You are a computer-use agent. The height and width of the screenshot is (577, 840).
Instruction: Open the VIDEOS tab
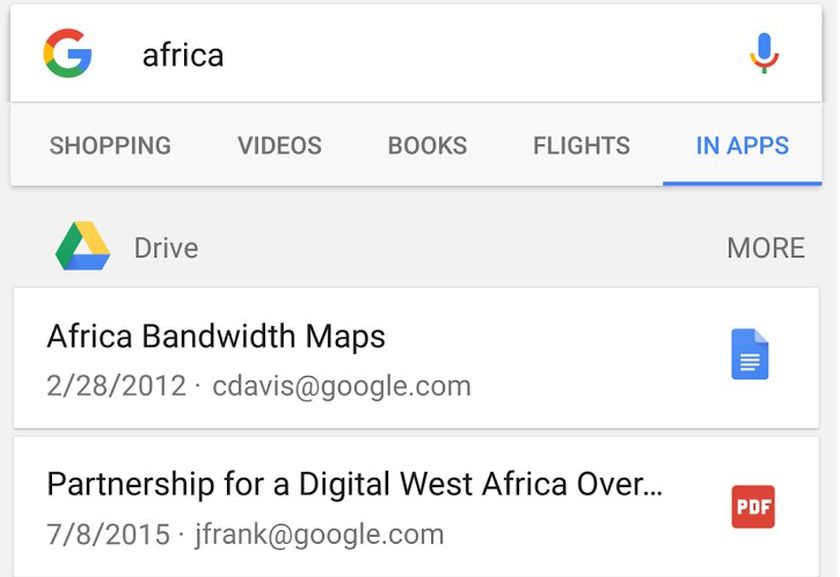point(279,146)
